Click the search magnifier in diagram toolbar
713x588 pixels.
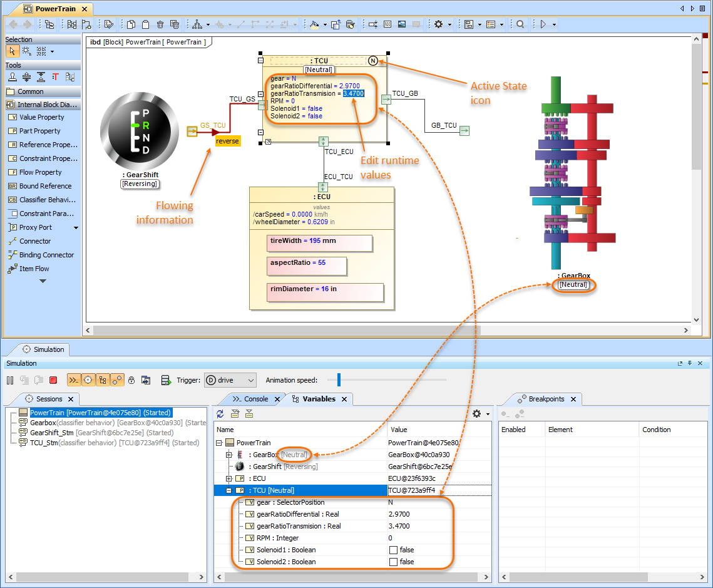pyautogui.click(x=520, y=24)
